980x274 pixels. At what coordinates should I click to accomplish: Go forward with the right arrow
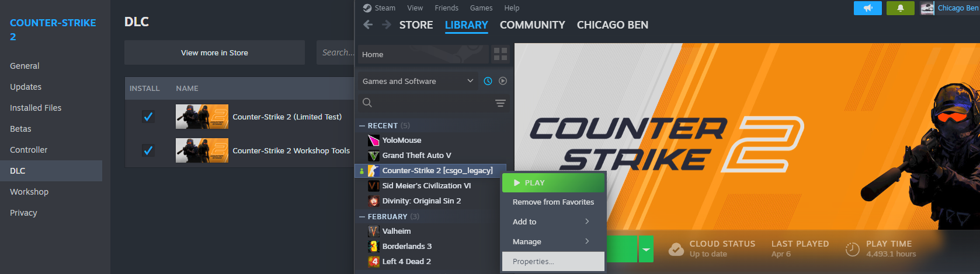[386, 24]
